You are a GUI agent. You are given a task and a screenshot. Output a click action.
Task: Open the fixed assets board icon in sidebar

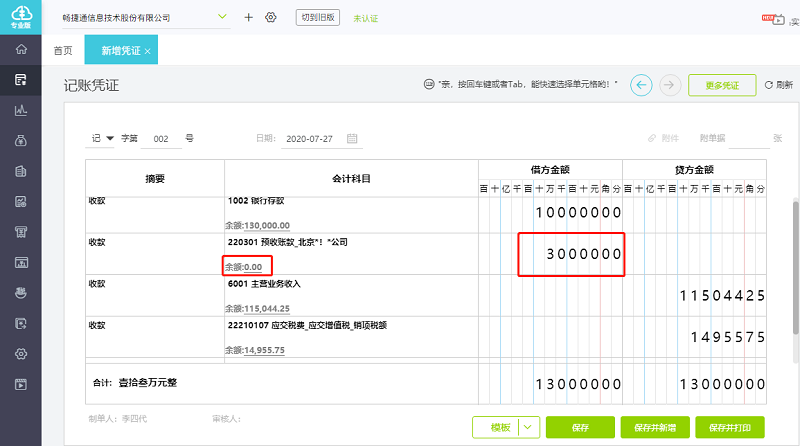coord(21,262)
